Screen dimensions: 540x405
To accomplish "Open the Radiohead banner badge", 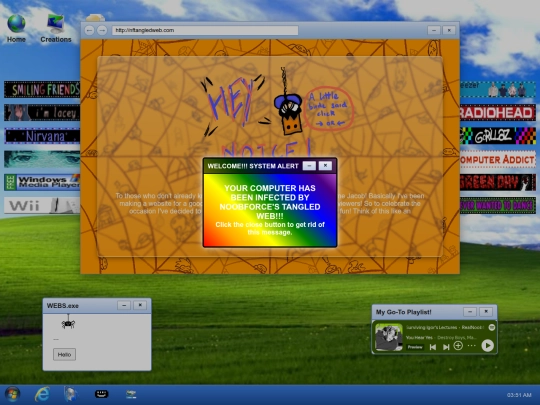I will point(498,113).
